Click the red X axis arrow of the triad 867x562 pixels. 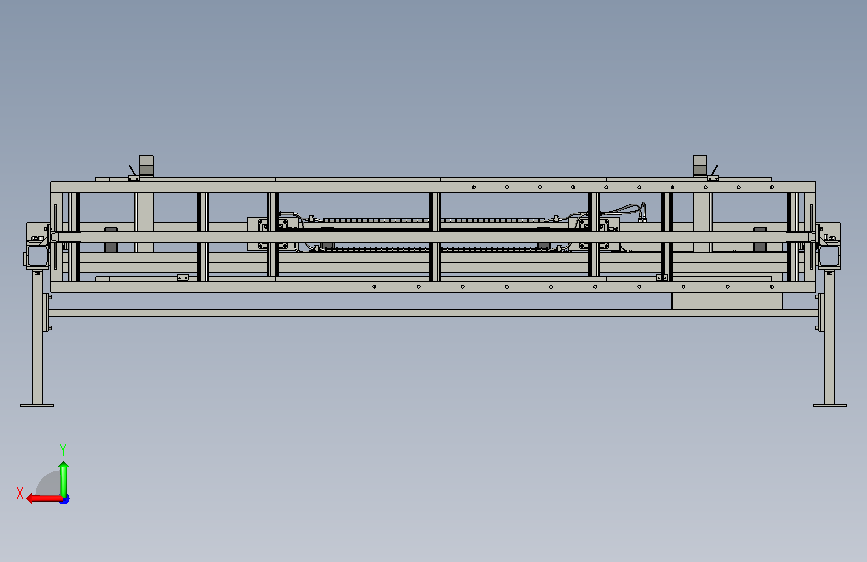point(44,499)
